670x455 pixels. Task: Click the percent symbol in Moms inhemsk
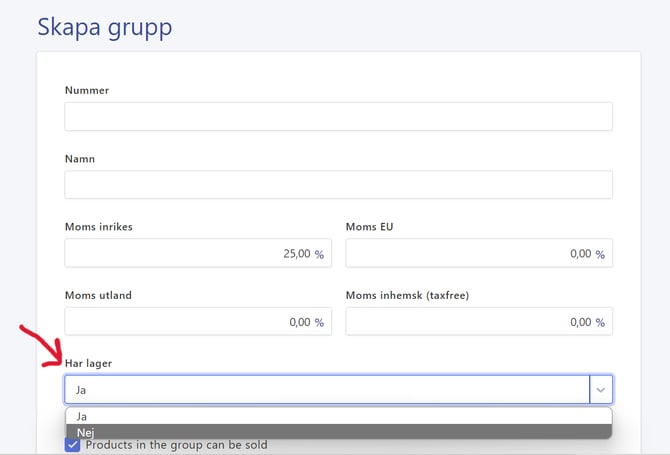(x=600, y=323)
